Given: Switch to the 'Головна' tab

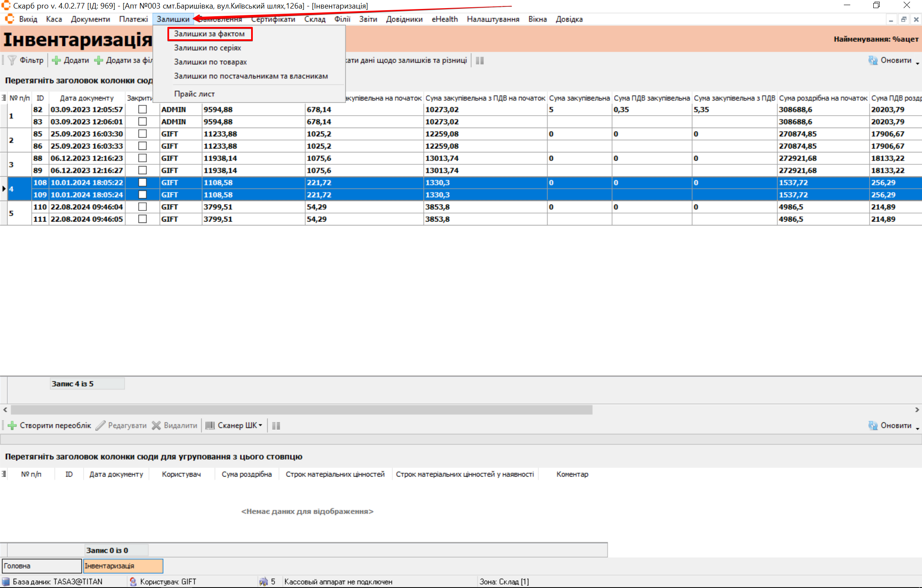Looking at the screenshot, I should (41, 566).
